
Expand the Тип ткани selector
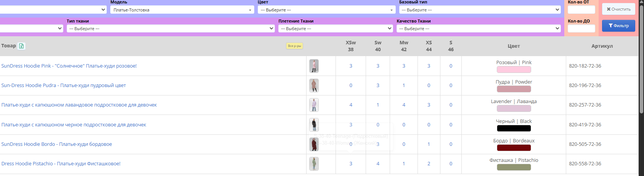(170, 29)
